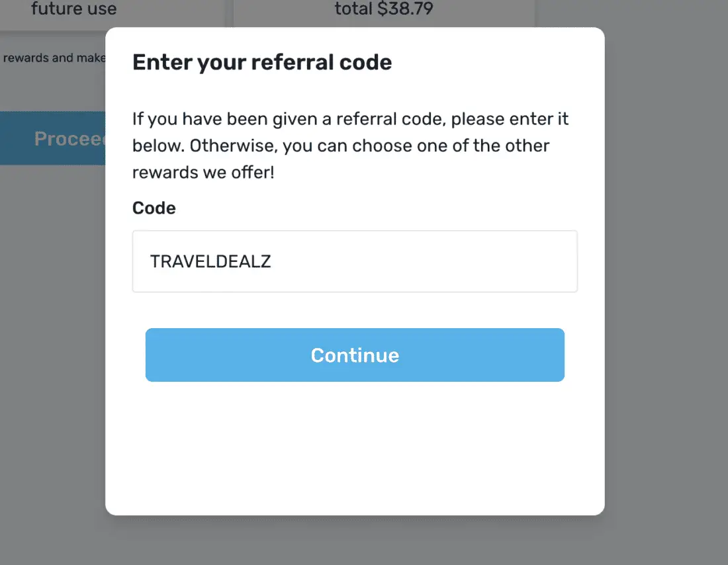The height and width of the screenshot is (565, 728).
Task: Click the "Code" field label
Action: tap(154, 208)
